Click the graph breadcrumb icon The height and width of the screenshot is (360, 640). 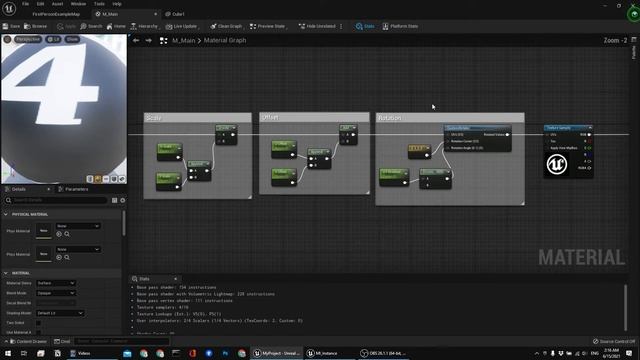pyautogui.click(x=163, y=40)
